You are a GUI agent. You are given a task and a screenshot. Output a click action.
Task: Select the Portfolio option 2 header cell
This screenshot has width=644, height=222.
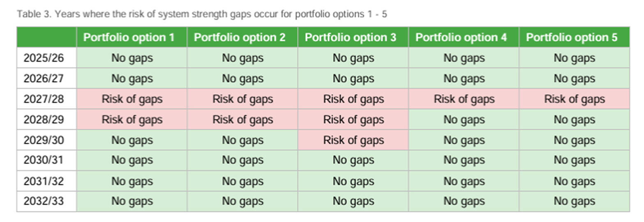click(x=242, y=37)
